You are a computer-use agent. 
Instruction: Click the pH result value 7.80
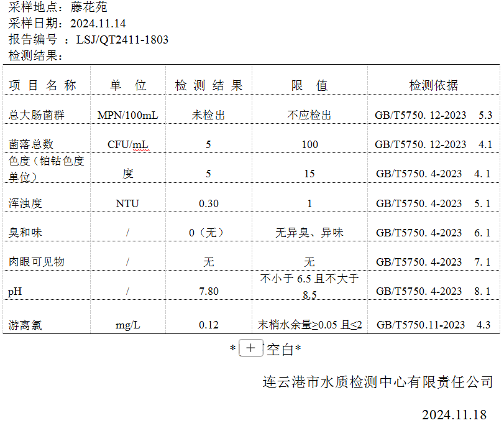[208, 291]
